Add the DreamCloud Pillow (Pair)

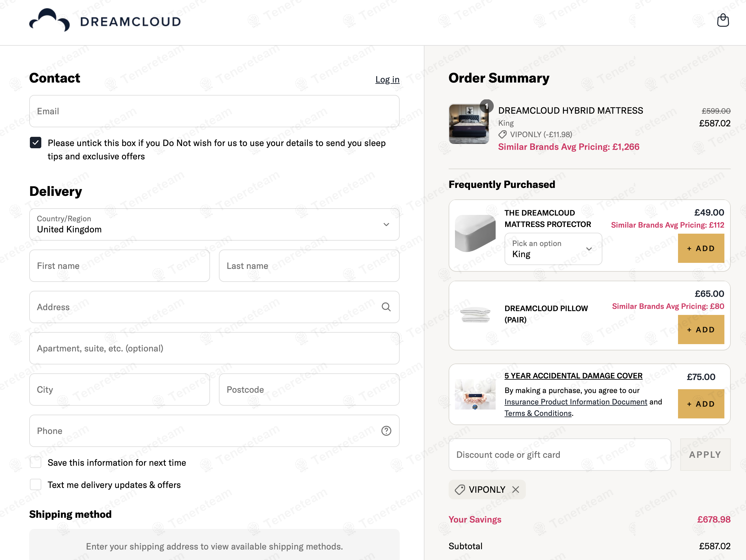[701, 330]
